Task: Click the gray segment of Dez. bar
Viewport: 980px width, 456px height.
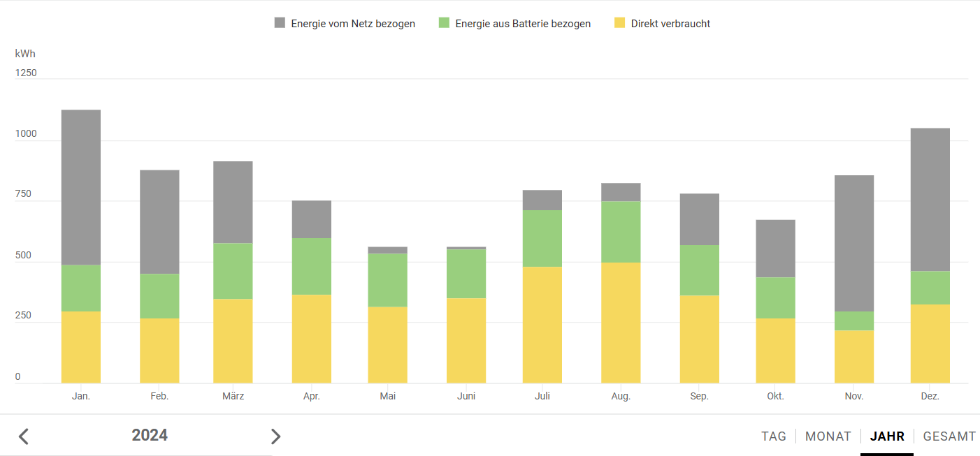Action: click(x=930, y=199)
